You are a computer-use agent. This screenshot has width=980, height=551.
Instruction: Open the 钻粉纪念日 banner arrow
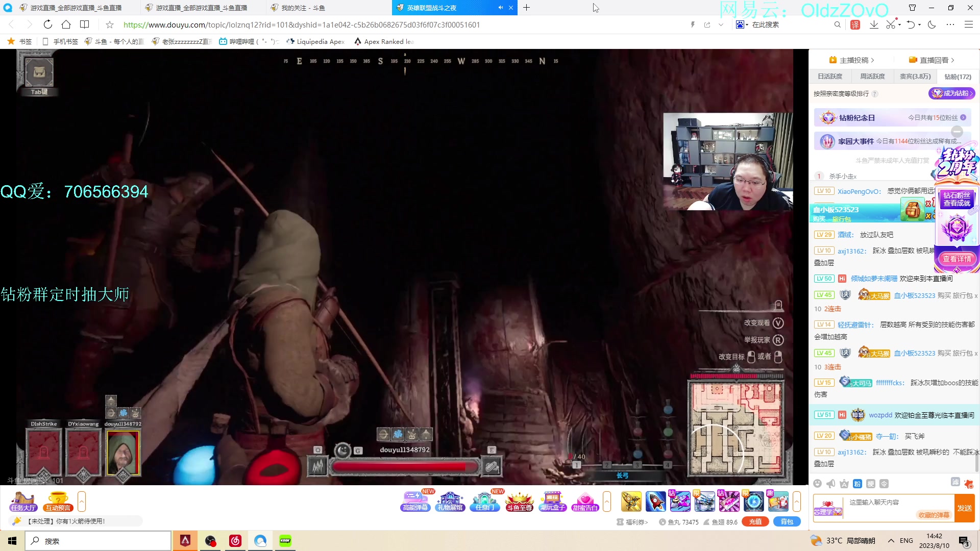point(963,117)
